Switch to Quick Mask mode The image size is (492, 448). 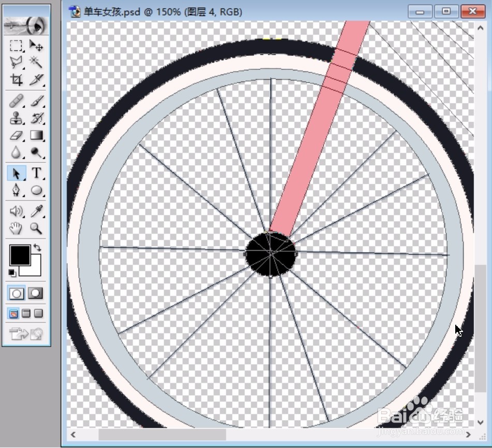click(x=35, y=293)
